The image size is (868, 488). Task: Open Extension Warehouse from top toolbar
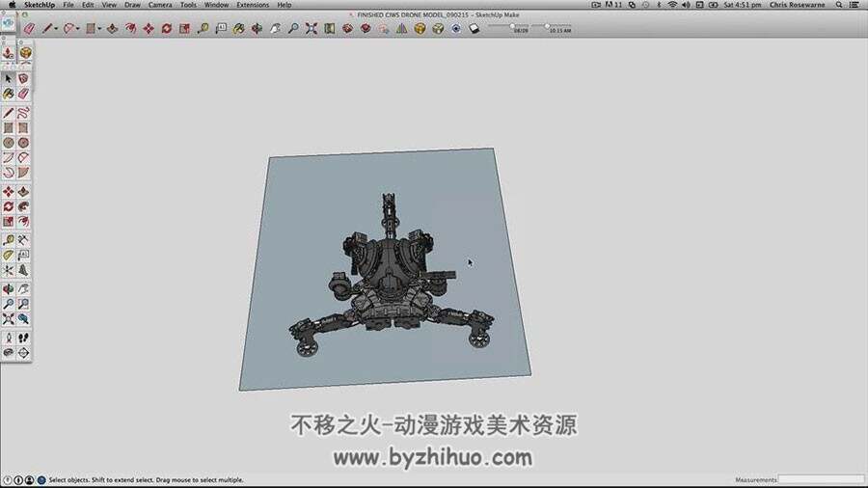(x=366, y=28)
